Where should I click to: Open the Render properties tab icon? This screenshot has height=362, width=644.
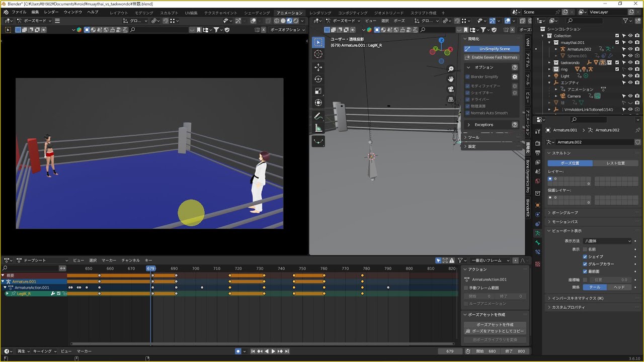[x=537, y=143]
